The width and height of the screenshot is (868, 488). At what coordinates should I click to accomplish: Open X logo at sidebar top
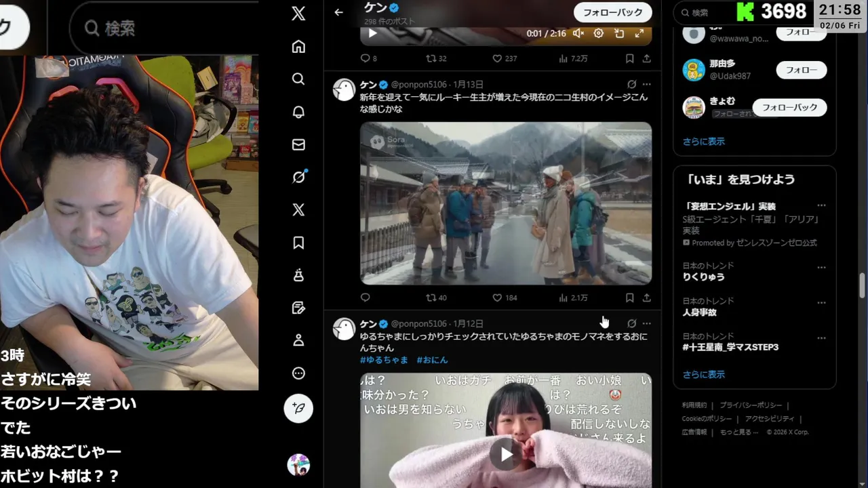(x=298, y=14)
